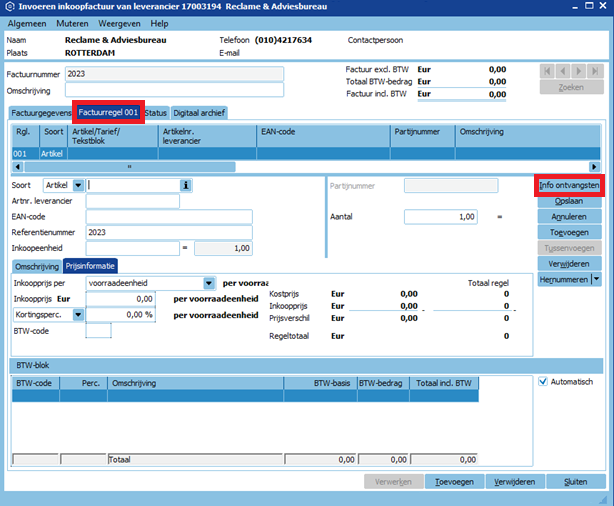Click the horizontal scrollbar thumb in the grid
Screen dimensions: 614x506
click(130, 166)
